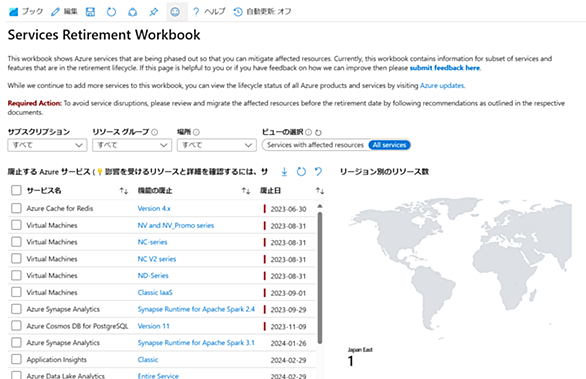Open the Classic IaaS link
Viewport: 586px width, 379px height.
155,292
